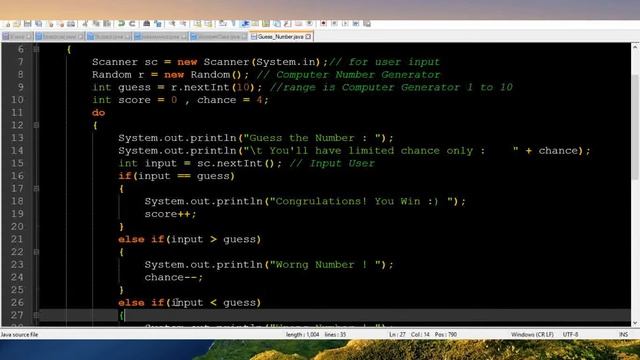Click the Paste toolbar icon
640x360 pixels.
click(x=107, y=24)
